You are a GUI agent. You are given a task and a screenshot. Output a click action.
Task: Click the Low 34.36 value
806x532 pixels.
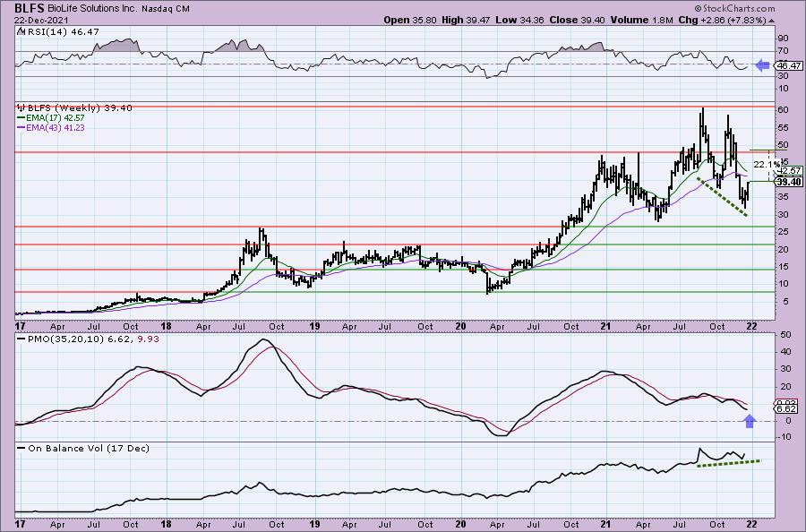[x=519, y=20]
